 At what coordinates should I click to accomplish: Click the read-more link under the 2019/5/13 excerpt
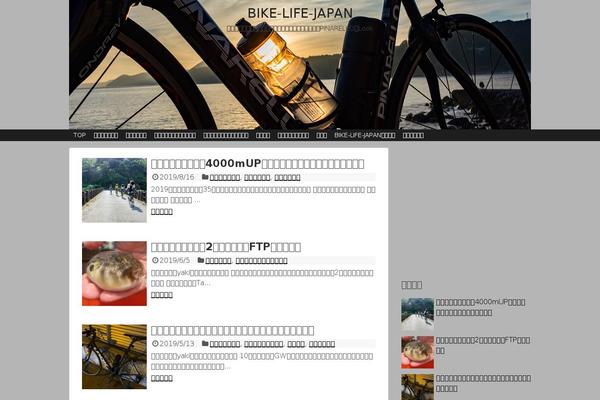point(161,378)
